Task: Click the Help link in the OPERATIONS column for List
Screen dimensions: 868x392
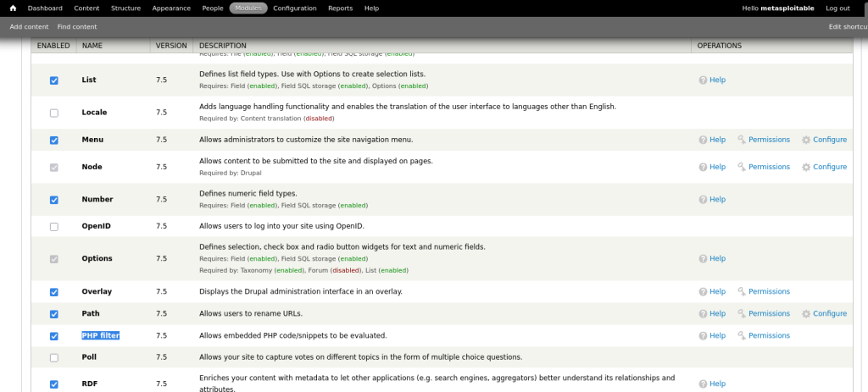Action: tap(717, 80)
